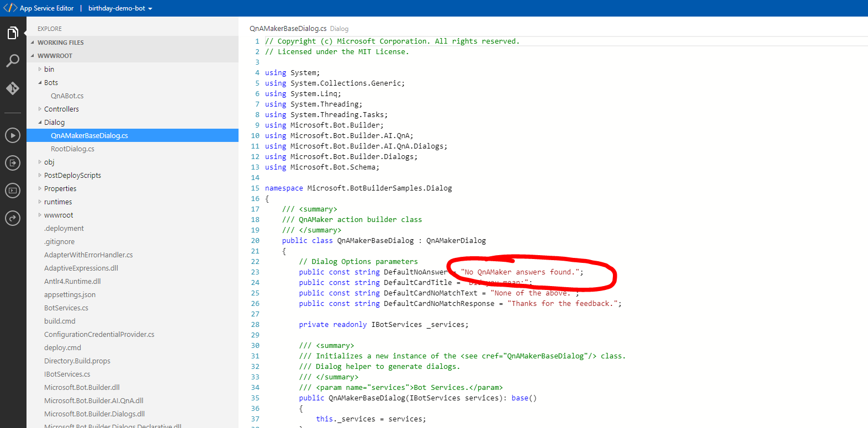Screen dimensions: 868x428
Task: Click the "Thanks for the feedback." string
Action: pos(562,303)
